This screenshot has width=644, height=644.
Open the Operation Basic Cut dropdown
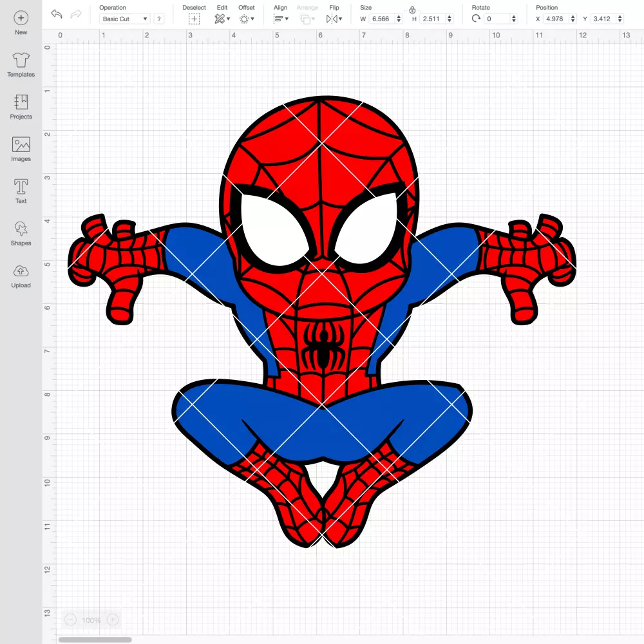[125, 19]
